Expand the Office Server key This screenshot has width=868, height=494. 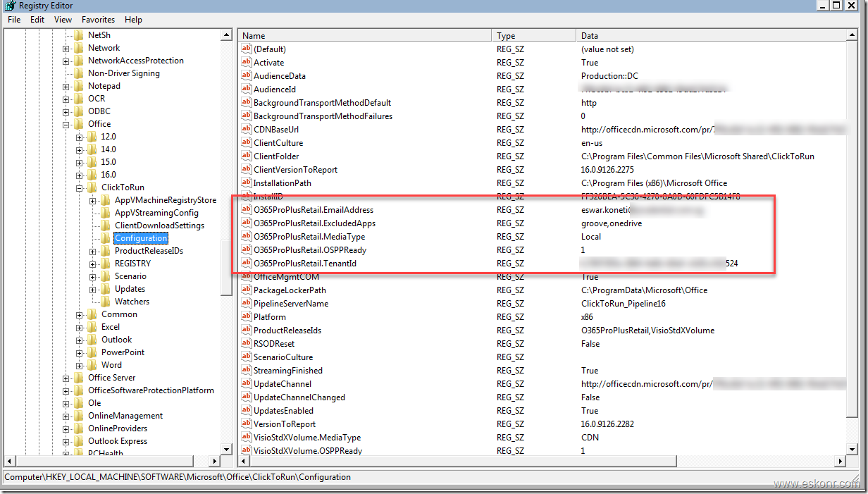[66, 378]
